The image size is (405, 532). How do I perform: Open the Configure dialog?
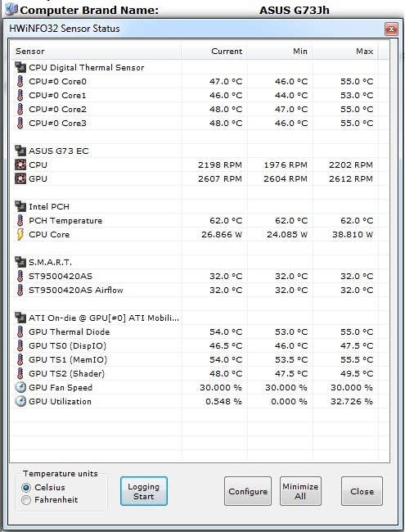(x=248, y=491)
